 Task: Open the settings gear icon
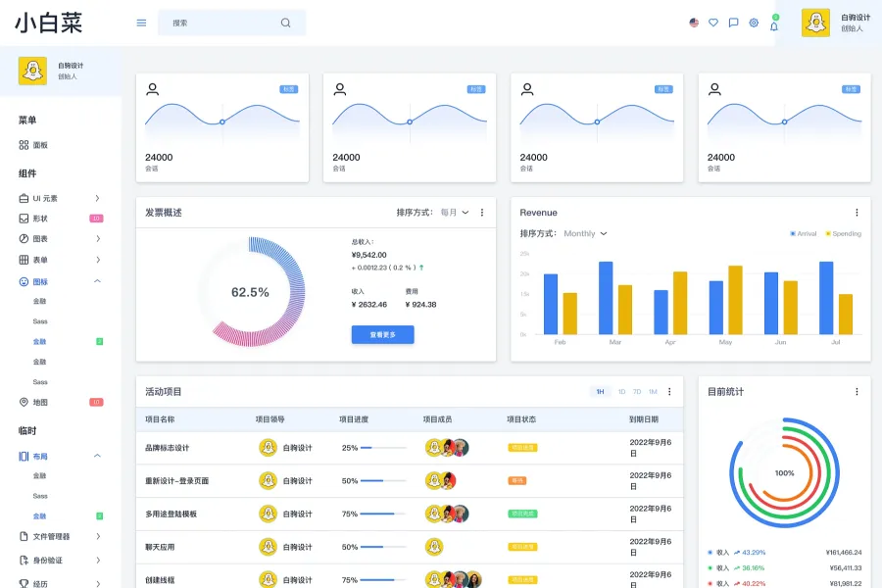[754, 23]
